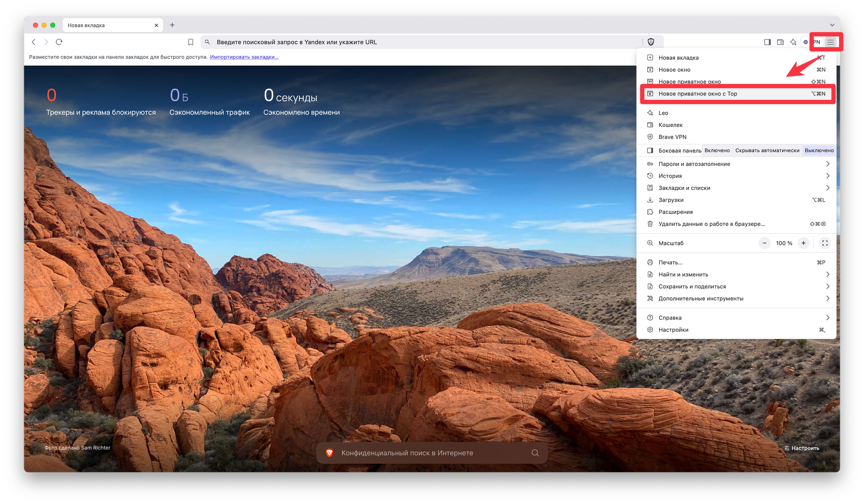Open the tab search chevron dropdown
The height and width of the screenshot is (504, 864).
(832, 25)
